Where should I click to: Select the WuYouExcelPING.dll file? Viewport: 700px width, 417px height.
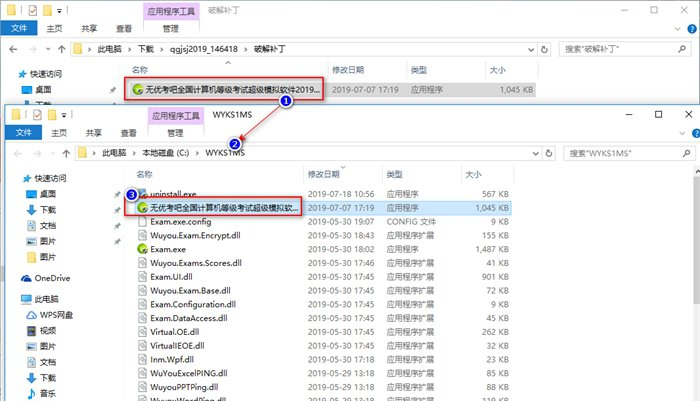click(x=188, y=373)
